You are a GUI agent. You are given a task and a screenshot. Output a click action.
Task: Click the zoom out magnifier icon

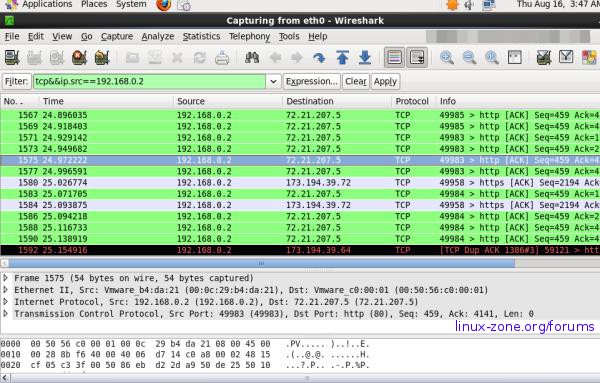[x=469, y=58]
